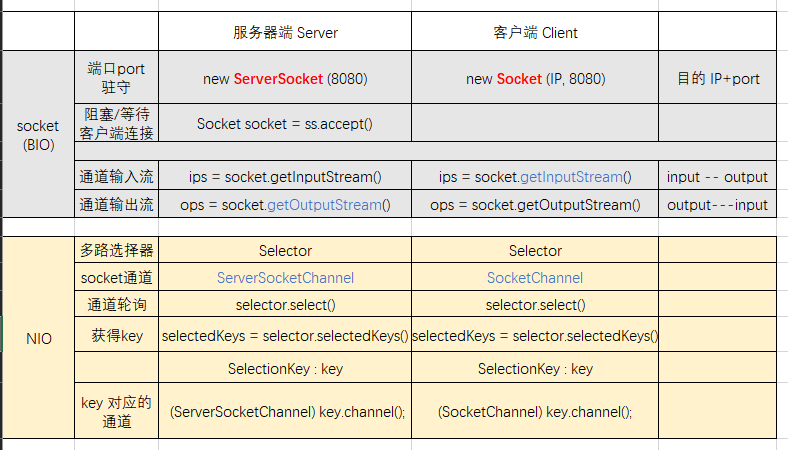Select the Socket socket = ss.accept() cell
788x450 pixels.
tap(285, 123)
